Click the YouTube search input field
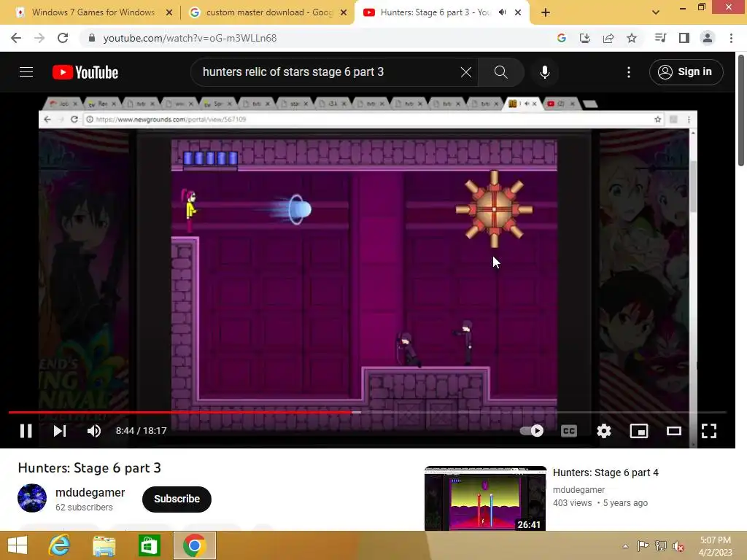This screenshot has width=747, height=560. tap(329, 72)
